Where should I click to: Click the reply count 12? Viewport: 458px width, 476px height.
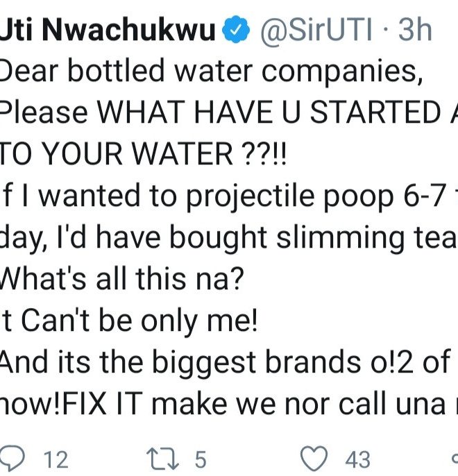point(56,459)
